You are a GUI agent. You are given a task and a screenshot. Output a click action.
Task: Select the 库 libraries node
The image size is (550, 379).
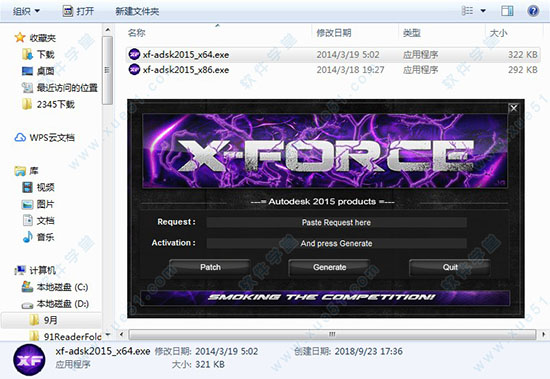pyautogui.click(x=26, y=171)
